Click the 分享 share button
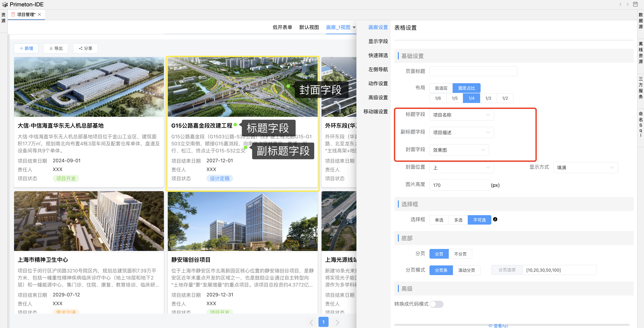Screen dimensions: 644x328 (x=85, y=48)
